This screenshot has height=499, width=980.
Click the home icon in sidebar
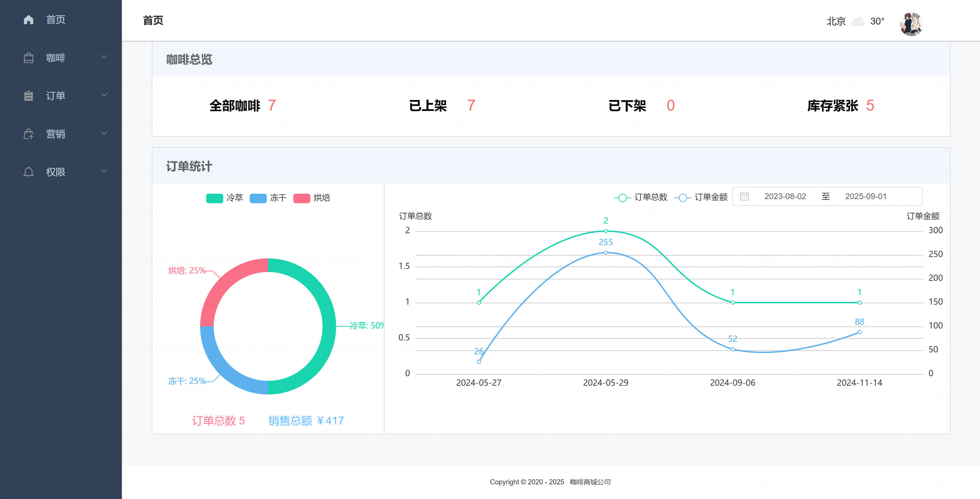29,19
